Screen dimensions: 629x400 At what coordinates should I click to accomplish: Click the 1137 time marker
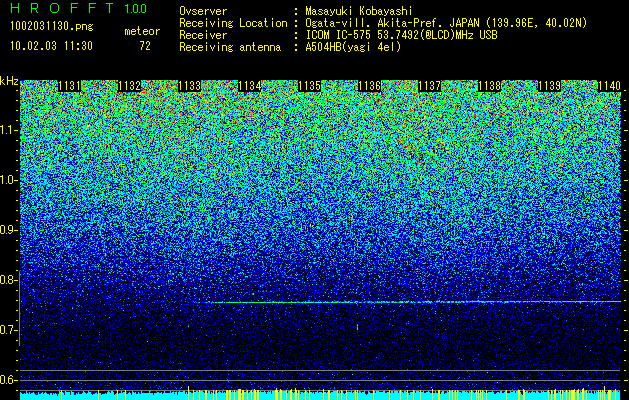coord(430,86)
